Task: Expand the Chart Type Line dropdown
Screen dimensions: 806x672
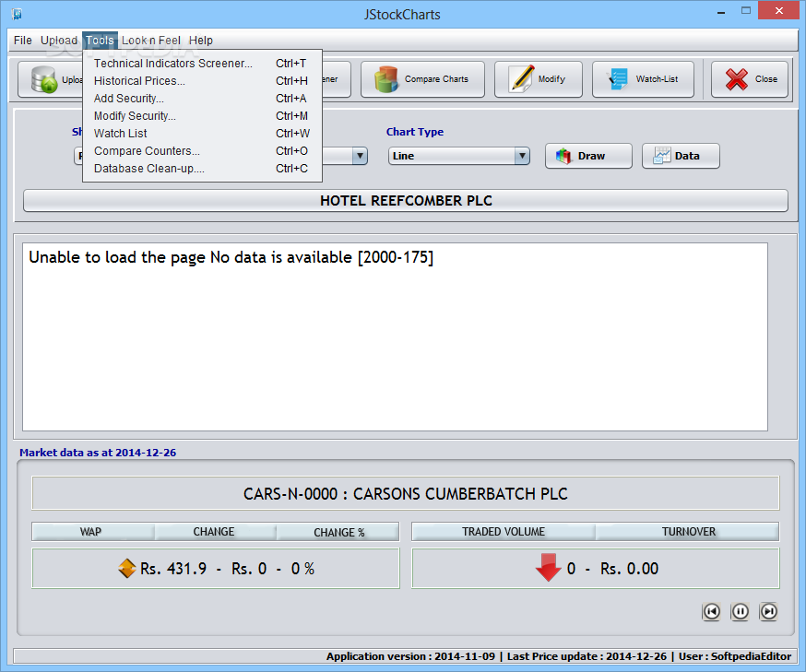Action: (x=522, y=156)
